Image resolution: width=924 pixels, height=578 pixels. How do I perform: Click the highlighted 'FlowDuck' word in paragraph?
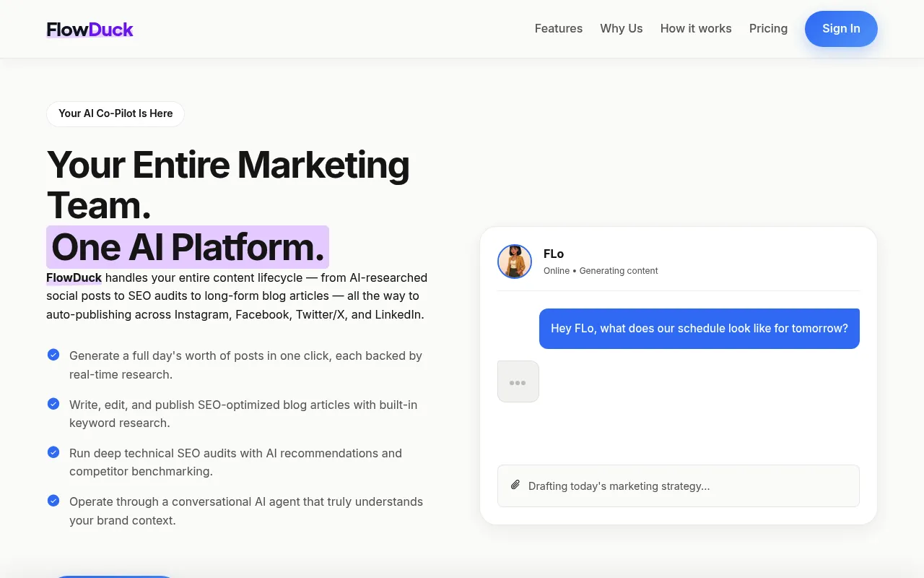click(x=74, y=277)
